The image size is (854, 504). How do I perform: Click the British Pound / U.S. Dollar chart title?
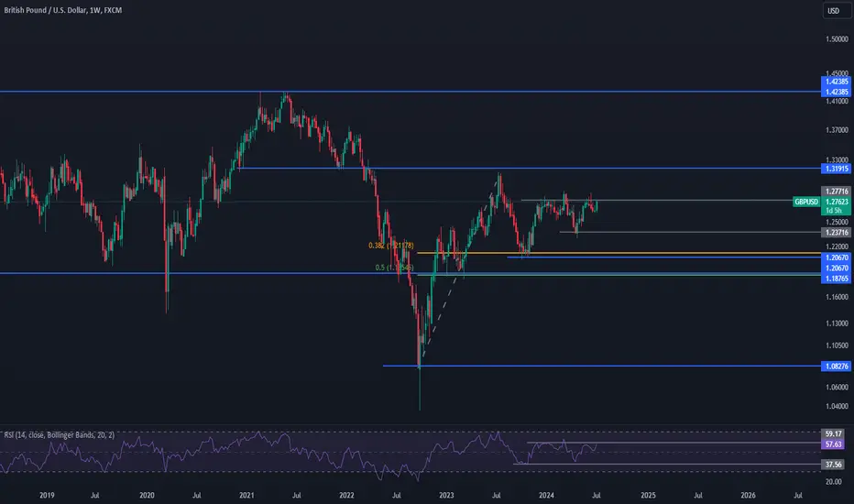pos(62,10)
